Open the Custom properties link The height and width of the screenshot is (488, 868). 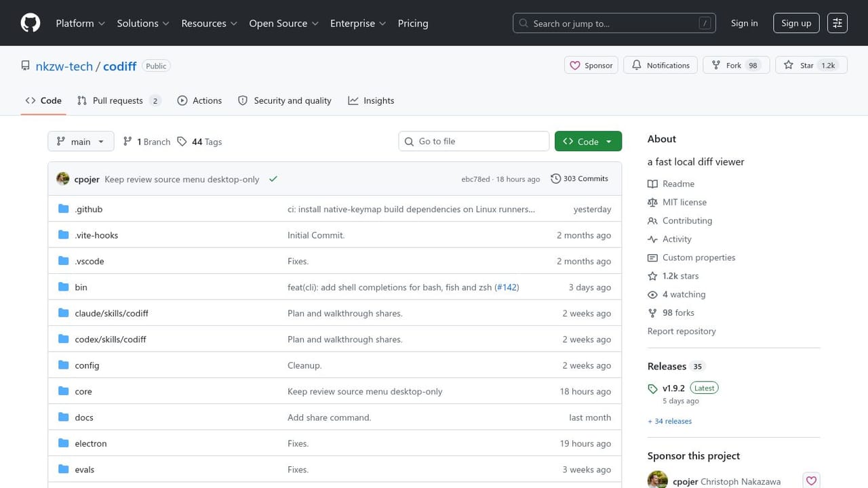[692, 258]
